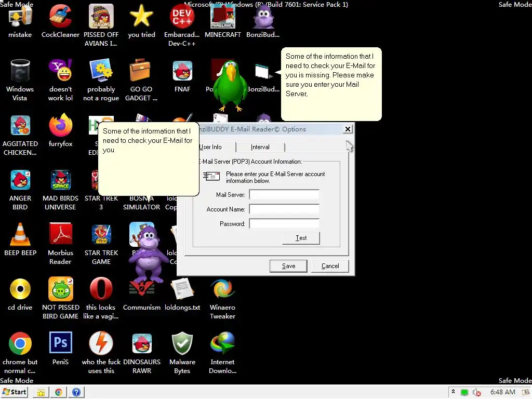Viewport: 532px width, 399px height.
Task: Select the 'doesn't work lol' Yahoo icon
Action: pos(60,71)
